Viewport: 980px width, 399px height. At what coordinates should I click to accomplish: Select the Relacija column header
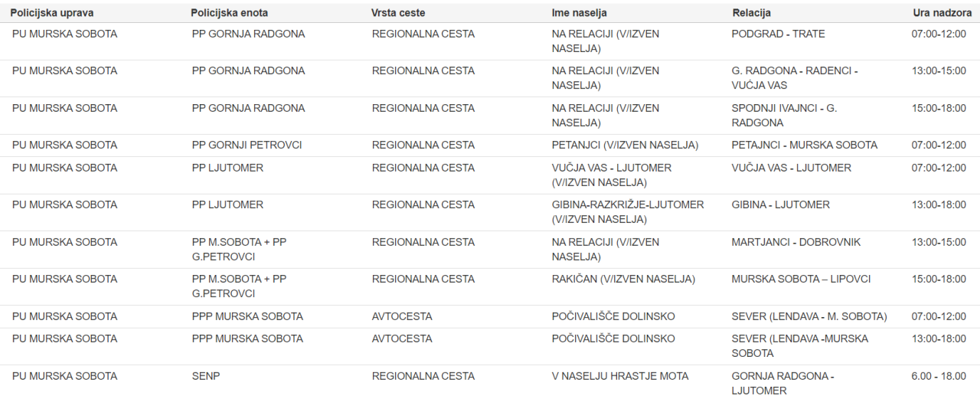(751, 13)
